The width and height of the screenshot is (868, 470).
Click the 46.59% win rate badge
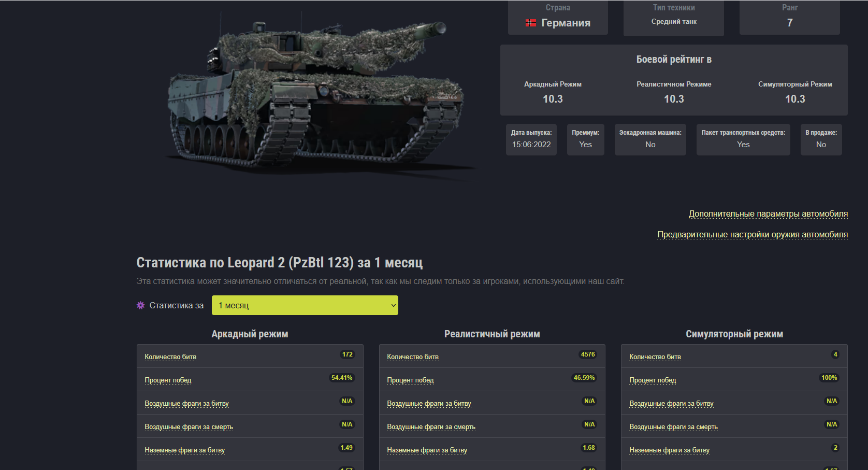pyautogui.click(x=584, y=378)
